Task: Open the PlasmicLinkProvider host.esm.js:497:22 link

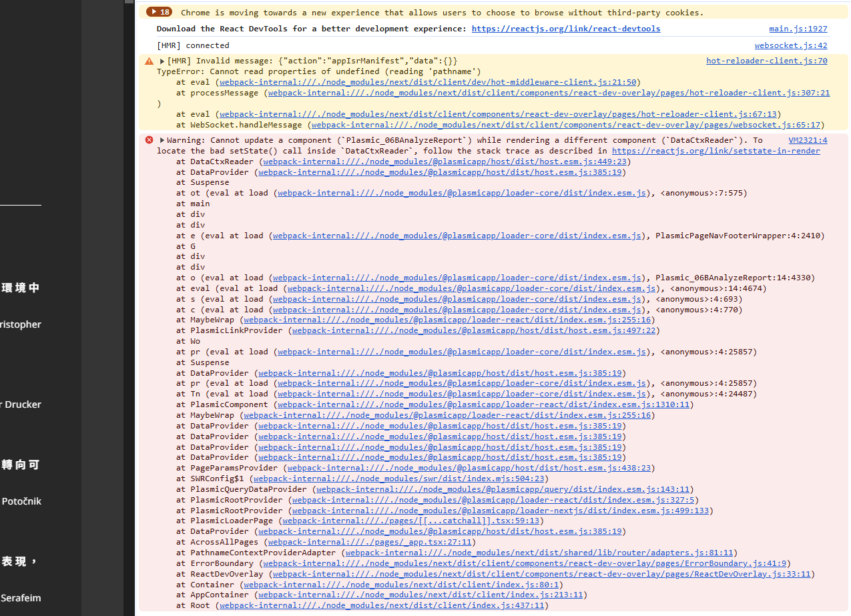Action: 474,330
